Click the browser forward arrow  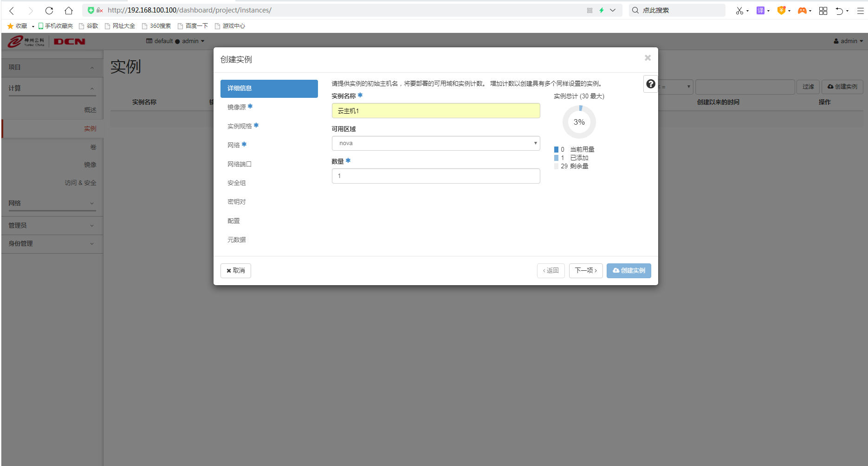(x=31, y=10)
